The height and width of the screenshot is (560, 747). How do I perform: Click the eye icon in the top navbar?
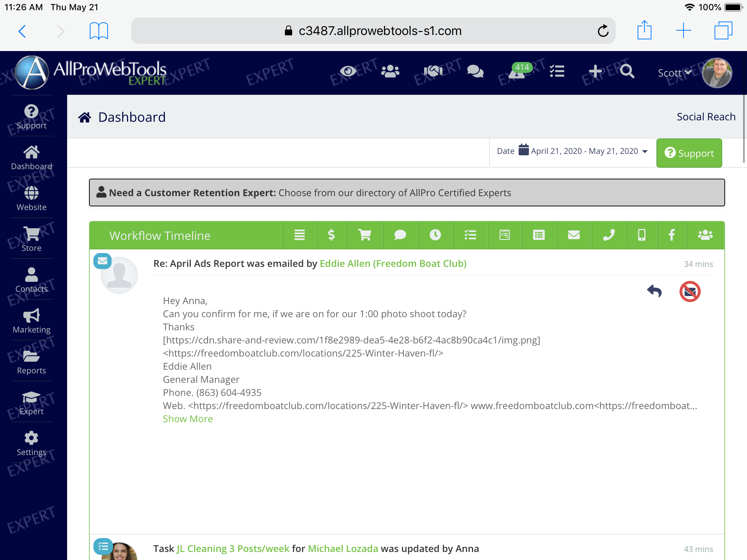coord(348,71)
